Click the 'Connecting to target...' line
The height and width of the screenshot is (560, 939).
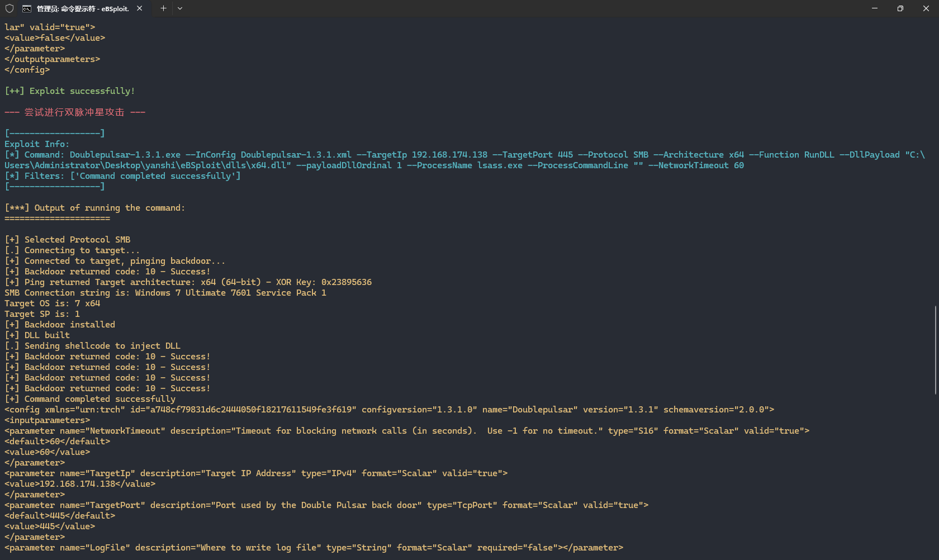tap(72, 250)
